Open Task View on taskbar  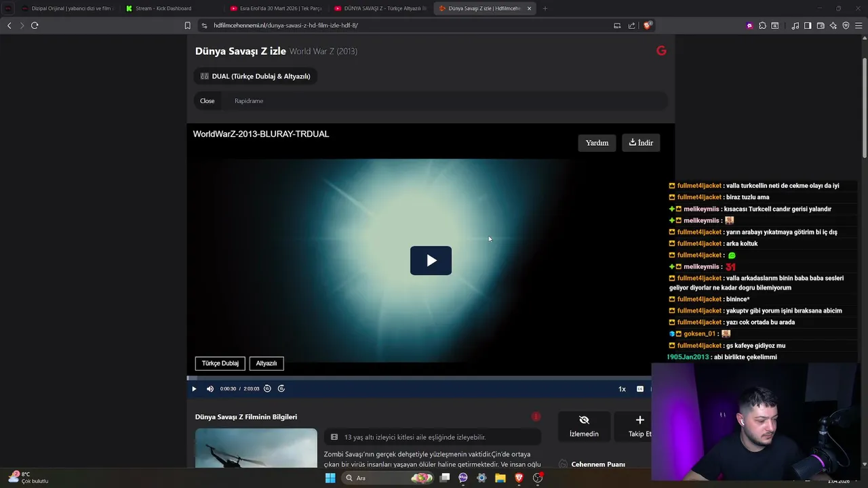coord(445,478)
